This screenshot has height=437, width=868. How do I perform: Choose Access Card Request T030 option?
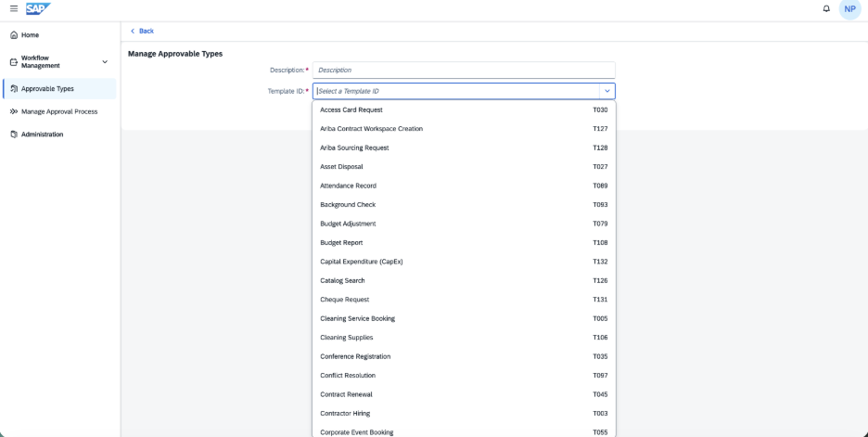464,109
